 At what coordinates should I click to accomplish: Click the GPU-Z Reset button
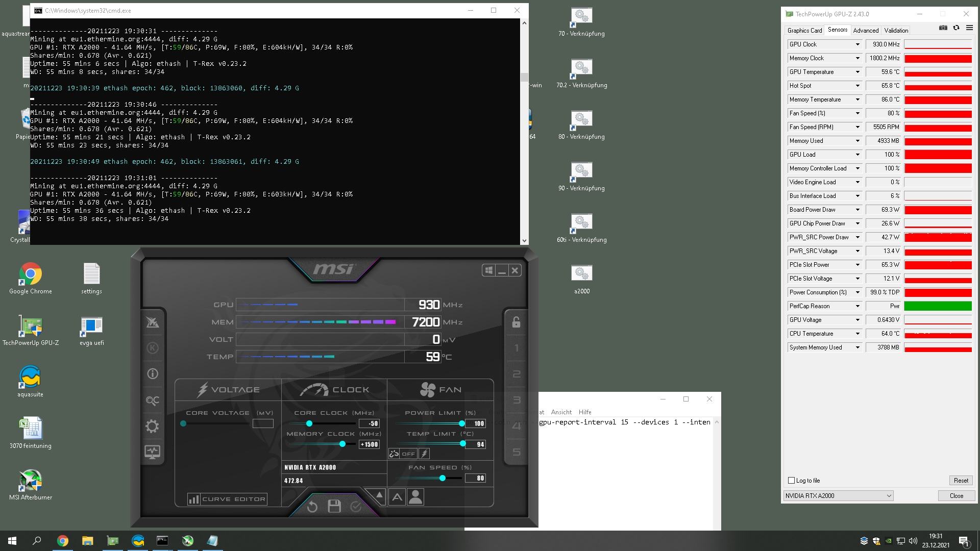(x=961, y=481)
